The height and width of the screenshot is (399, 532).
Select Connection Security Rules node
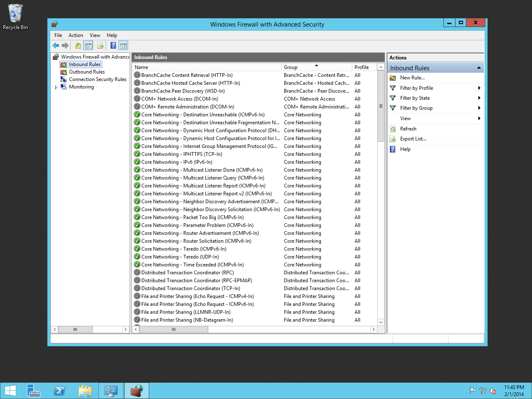click(97, 79)
